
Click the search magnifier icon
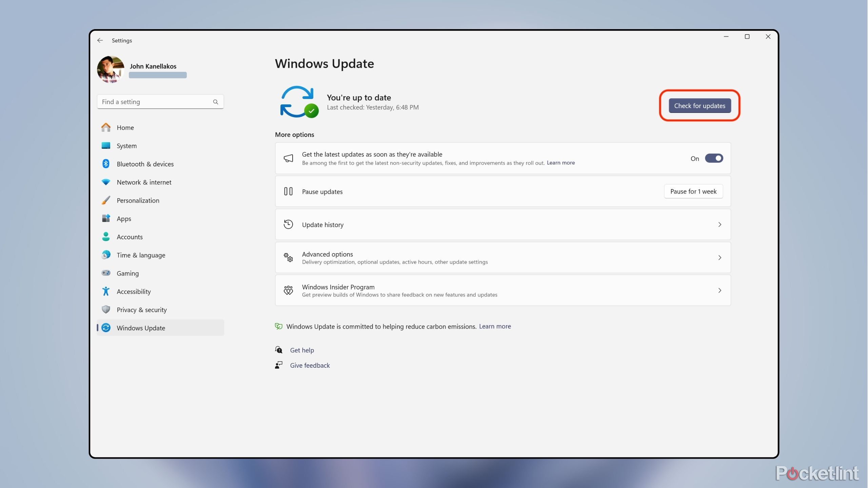(216, 102)
